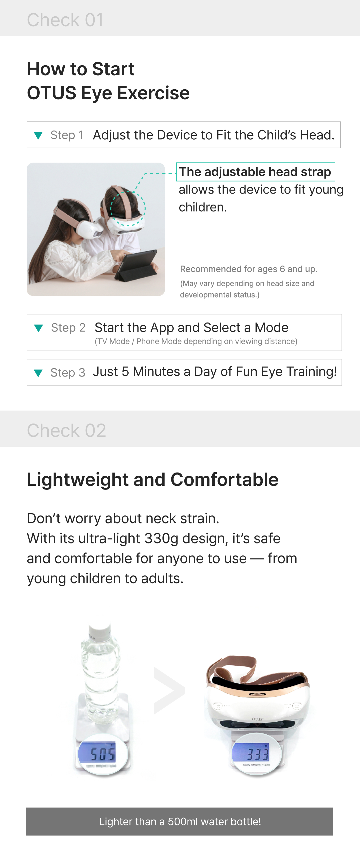
Task: Click the adjustable head strap label box
Action: (256, 172)
